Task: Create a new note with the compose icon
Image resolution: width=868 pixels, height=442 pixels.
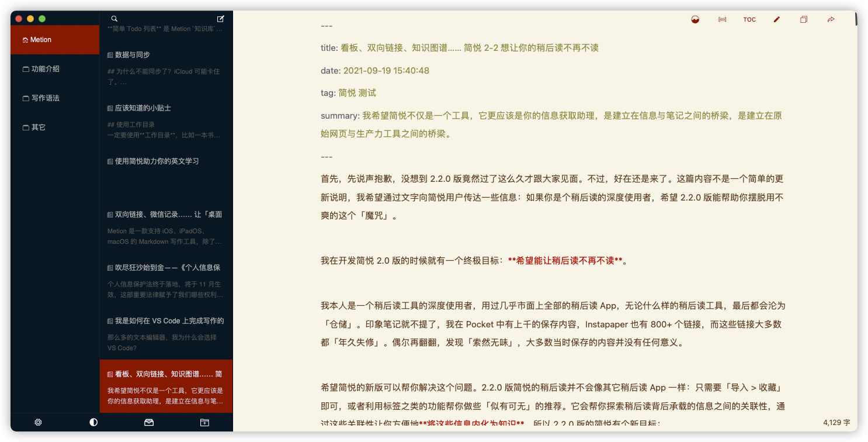Action: (x=220, y=19)
